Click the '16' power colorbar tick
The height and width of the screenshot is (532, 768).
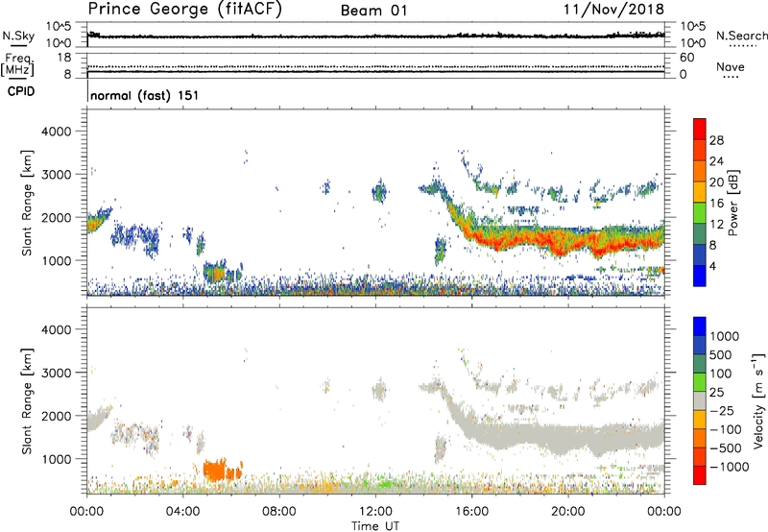point(716,204)
